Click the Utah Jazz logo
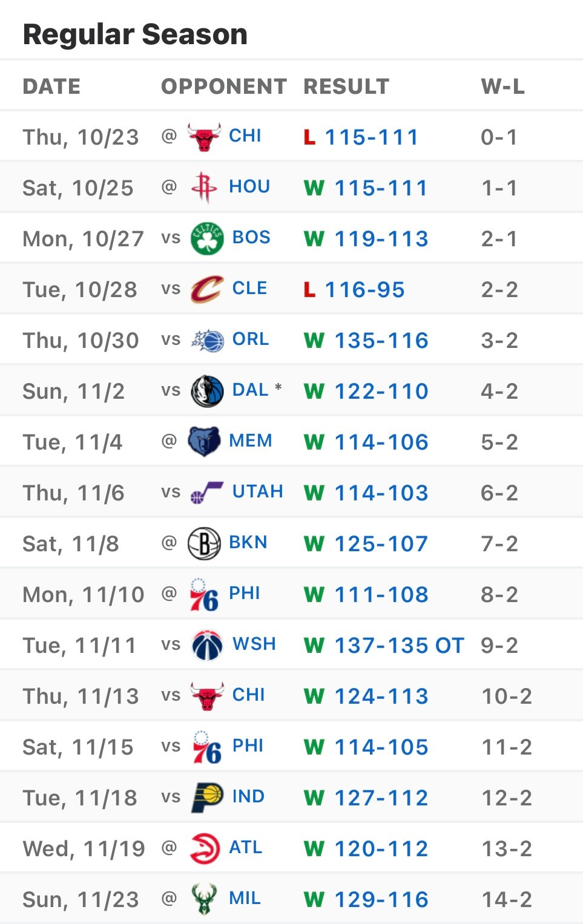The height and width of the screenshot is (924, 583). pyautogui.click(x=207, y=493)
